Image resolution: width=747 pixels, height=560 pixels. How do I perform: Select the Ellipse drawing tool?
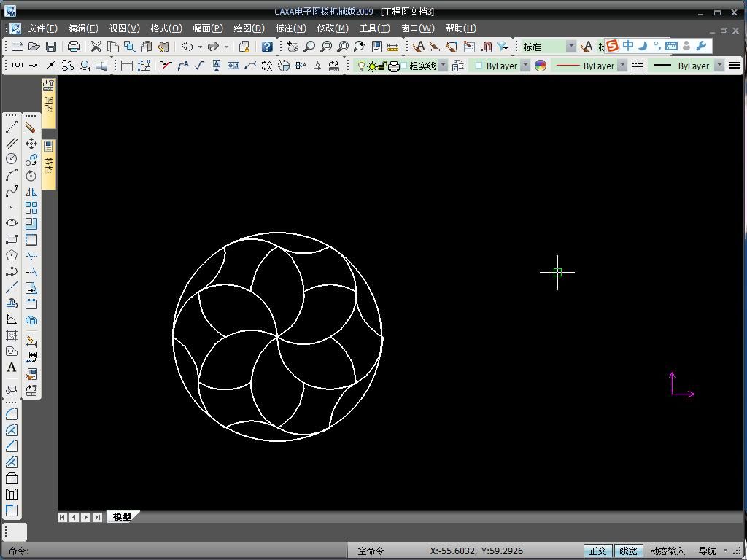tap(12, 222)
